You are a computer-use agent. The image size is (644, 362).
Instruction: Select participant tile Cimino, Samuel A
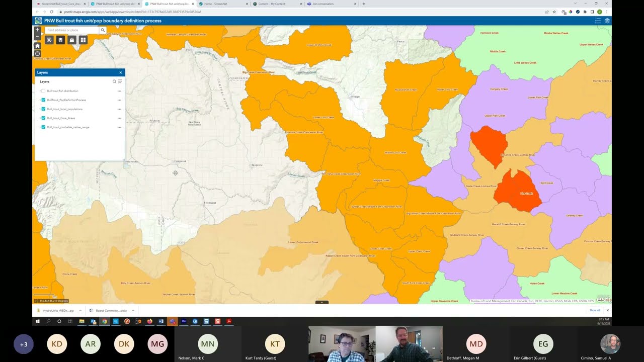pyautogui.click(x=610, y=344)
